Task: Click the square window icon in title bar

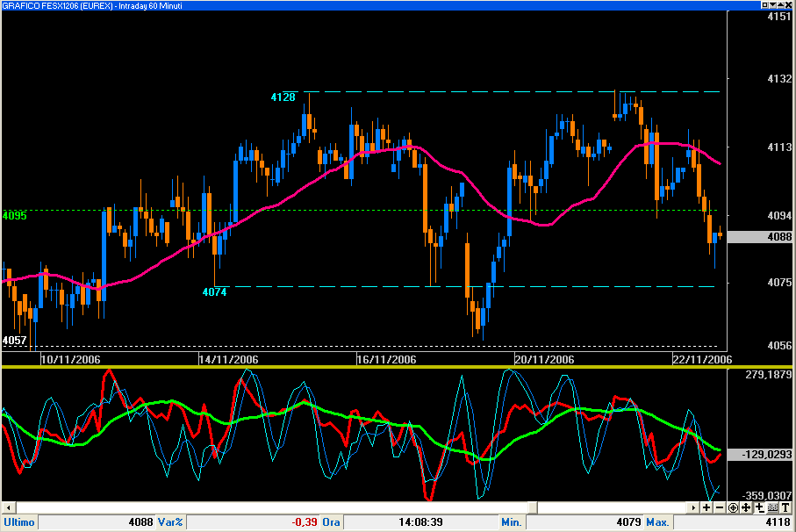Action: click(765, 5)
